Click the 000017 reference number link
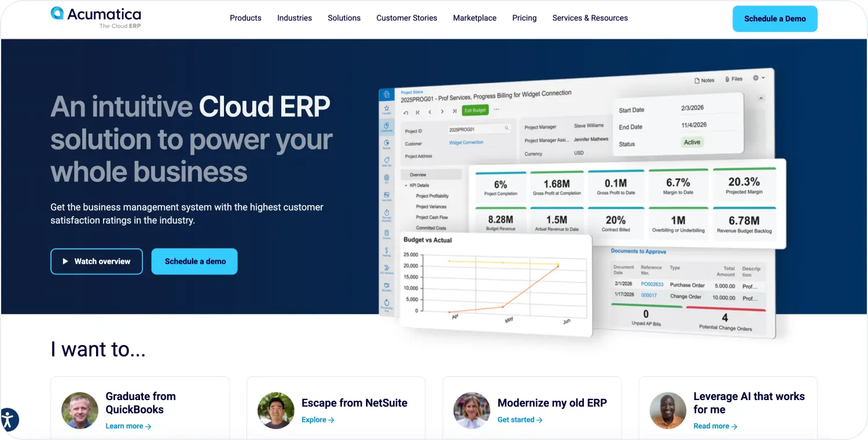 click(649, 295)
